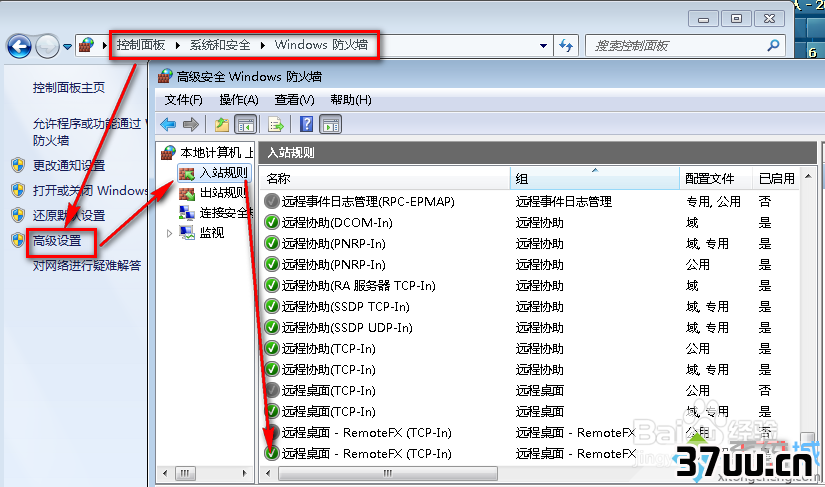The image size is (825, 487).
Task: Select Windows 防火墙 breadcrumb segment
Action: (x=321, y=45)
